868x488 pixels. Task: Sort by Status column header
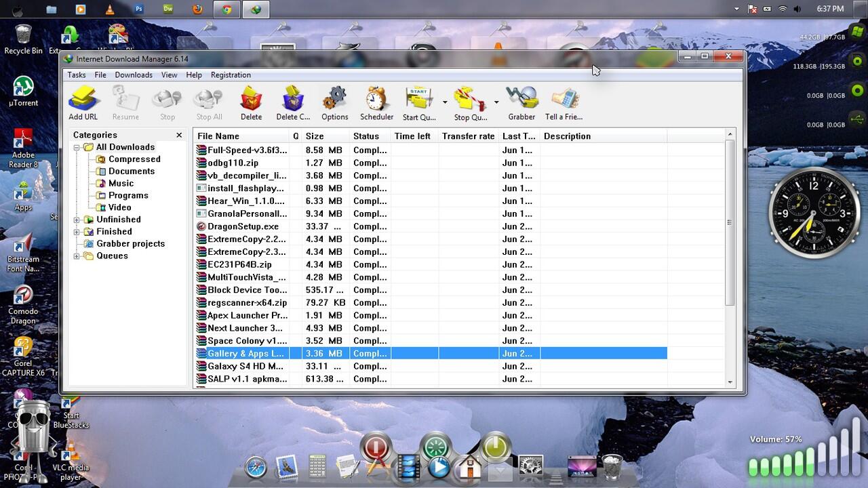click(x=370, y=136)
